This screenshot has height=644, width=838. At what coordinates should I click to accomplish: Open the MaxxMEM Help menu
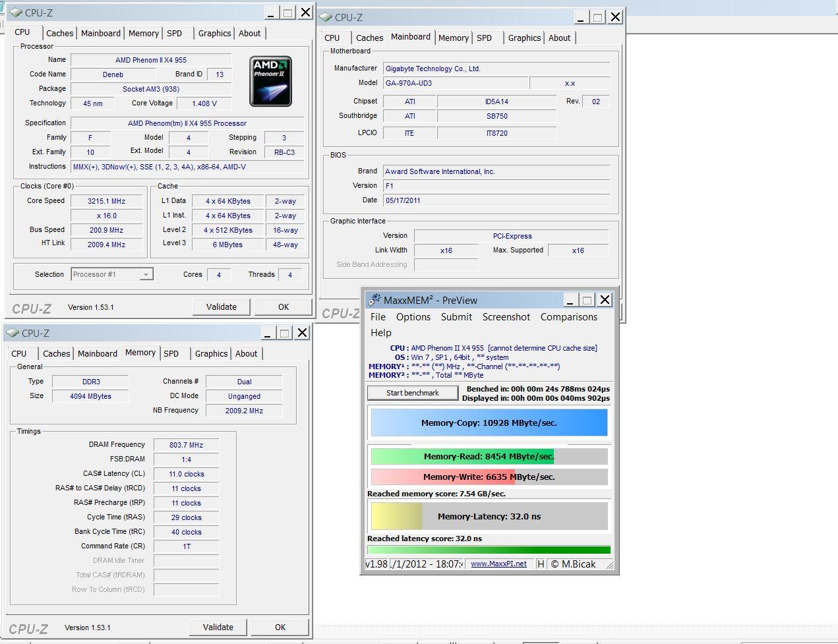[381, 333]
